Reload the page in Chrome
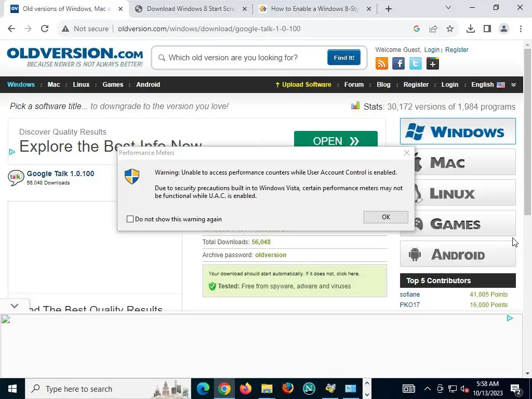532x399 pixels. pyautogui.click(x=45, y=29)
